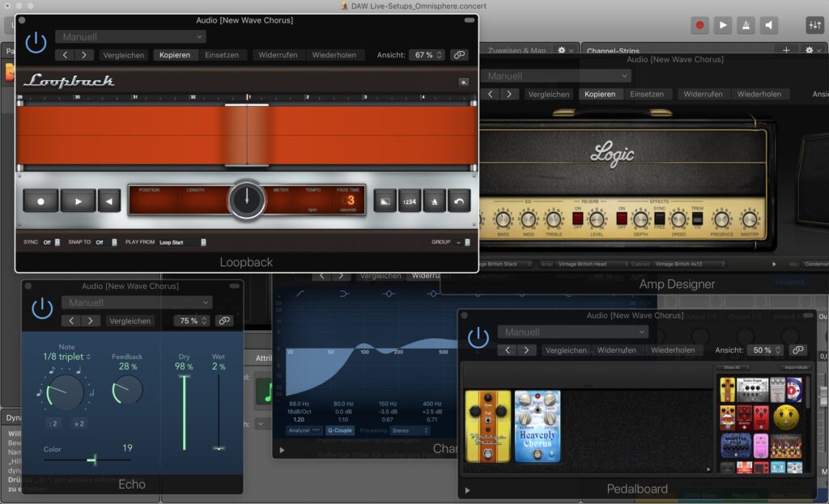The width and height of the screenshot is (829, 504).
Task: Toggle the Amp Designer Effects On/Off switch
Action: click(622, 218)
